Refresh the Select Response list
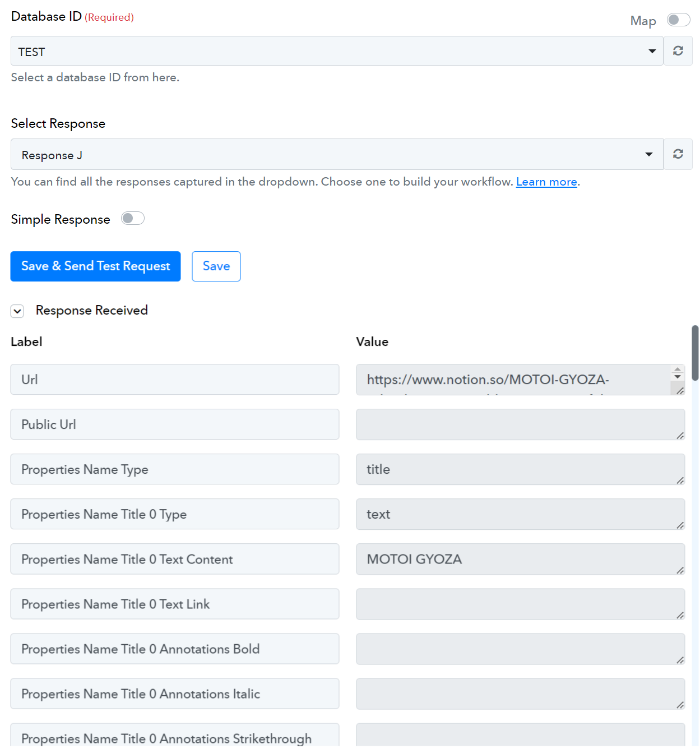Viewport: 700px width, 753px height. (x=678, y=154)
